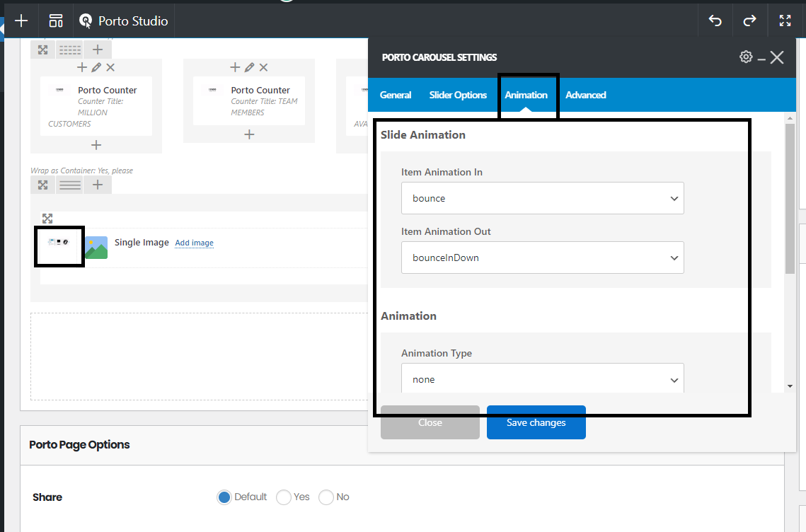The height and width of the screenshot is (532, 806).
Task: Open the carousel settings gear icon
Action: pos(746,57)
